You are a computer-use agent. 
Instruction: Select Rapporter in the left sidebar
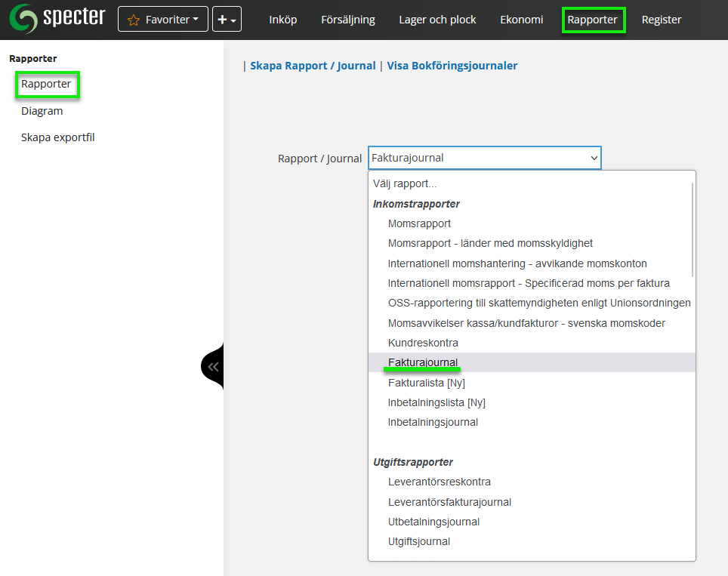(x=46, y=84)
